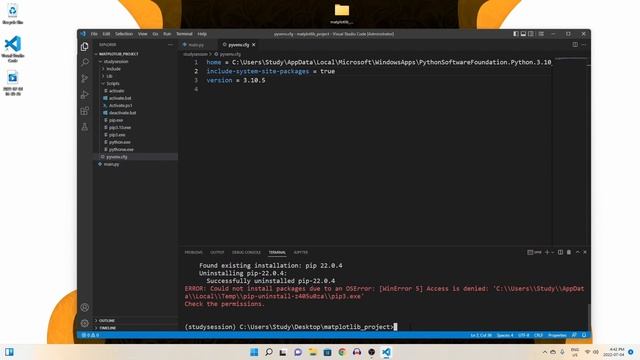Open the Run and Debug view

pyautogui.click(x=84, y=95)
